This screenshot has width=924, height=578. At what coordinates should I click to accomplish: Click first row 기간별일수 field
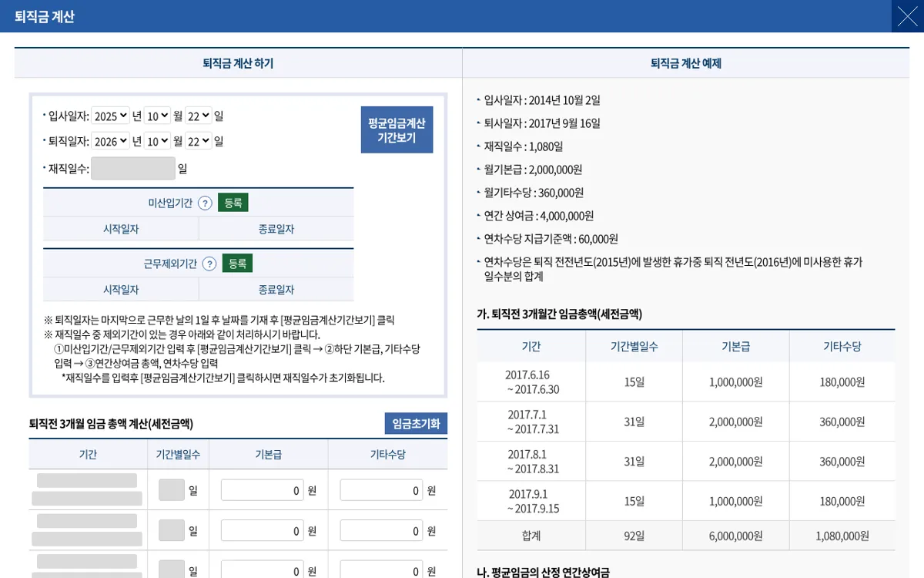(x=172, y=490)
